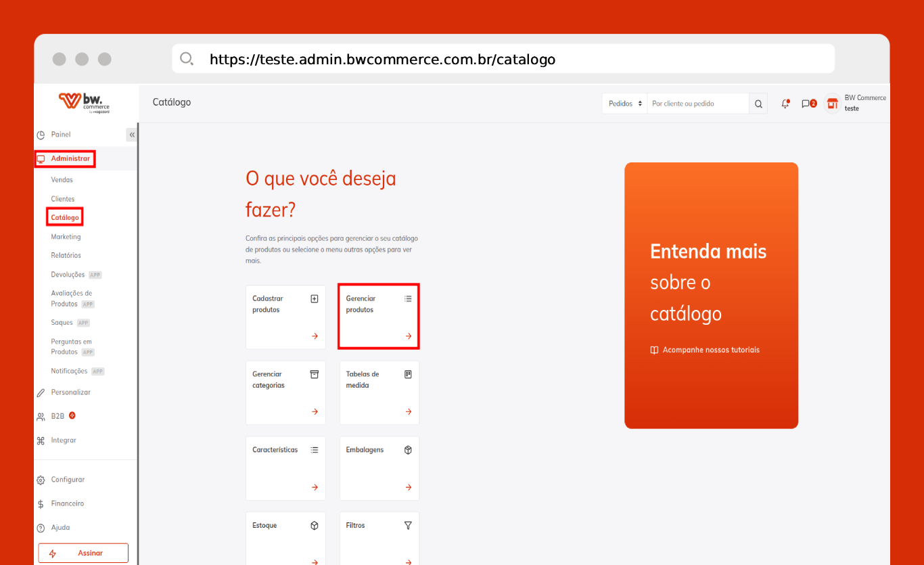
Task: Open the Embalagens card
Action: 379,468
